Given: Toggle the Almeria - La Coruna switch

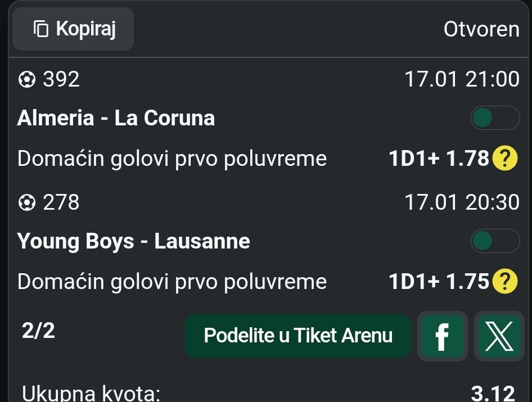Looking at the screenshot, I should (x=495, y=118).
